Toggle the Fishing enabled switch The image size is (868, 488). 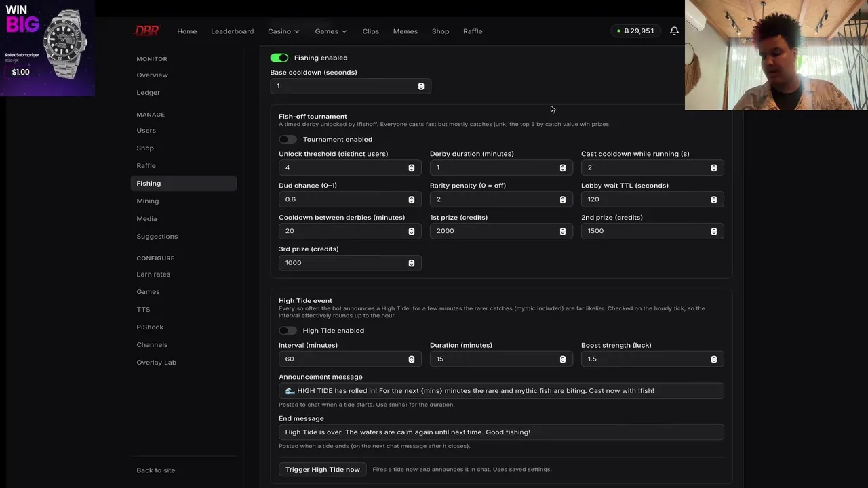coord(279,58)
